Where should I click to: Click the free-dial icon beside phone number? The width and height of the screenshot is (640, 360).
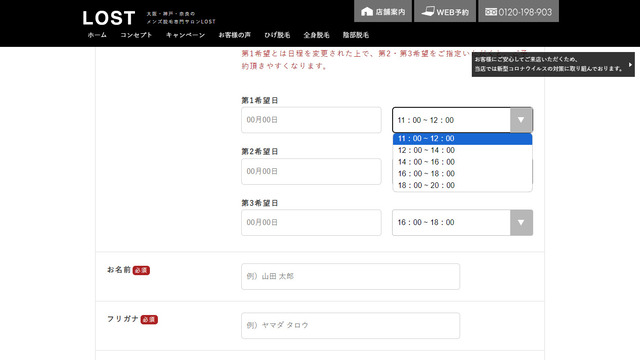coord(491,12)
